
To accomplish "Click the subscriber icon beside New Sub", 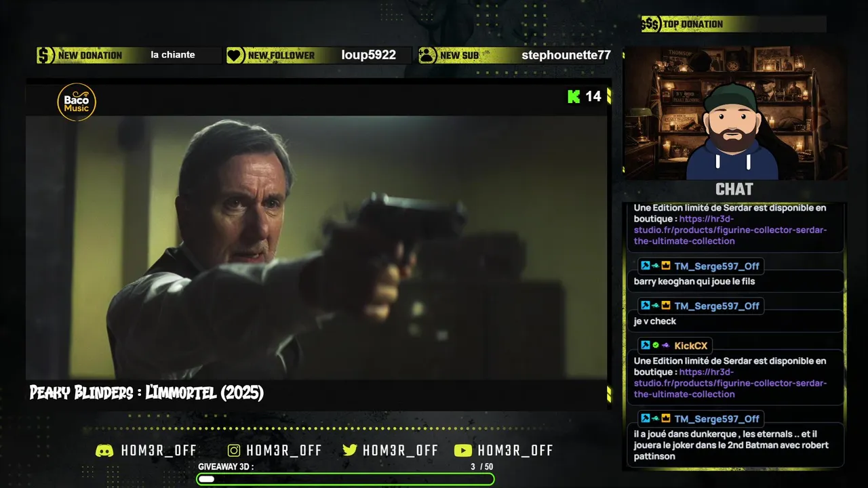I will 427,56.
